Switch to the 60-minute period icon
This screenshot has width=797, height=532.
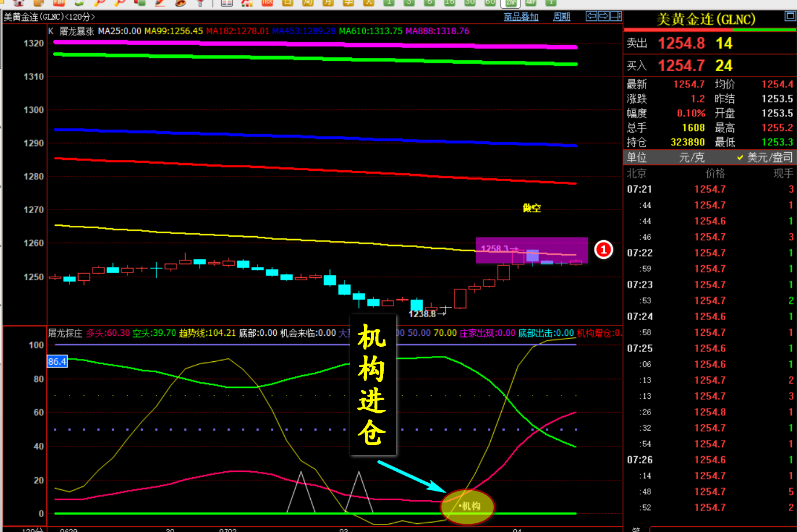pyautogui.click(x=490, y=2)
